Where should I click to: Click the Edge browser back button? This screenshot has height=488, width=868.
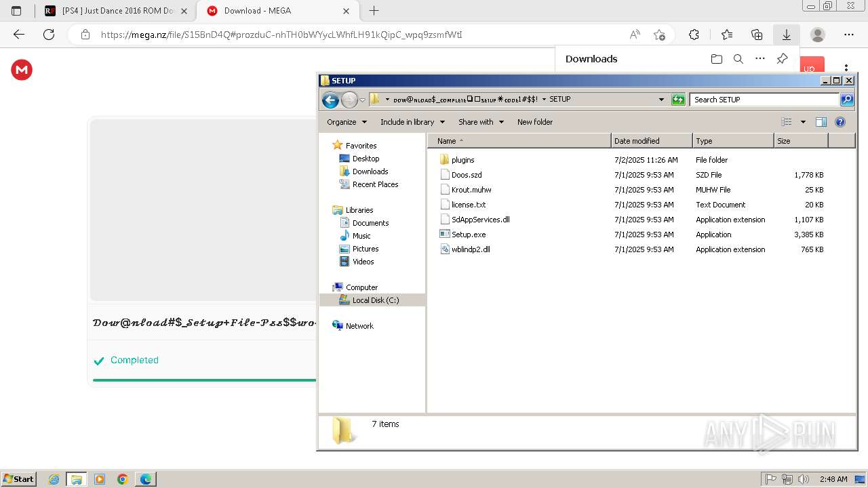click(19, 35)
